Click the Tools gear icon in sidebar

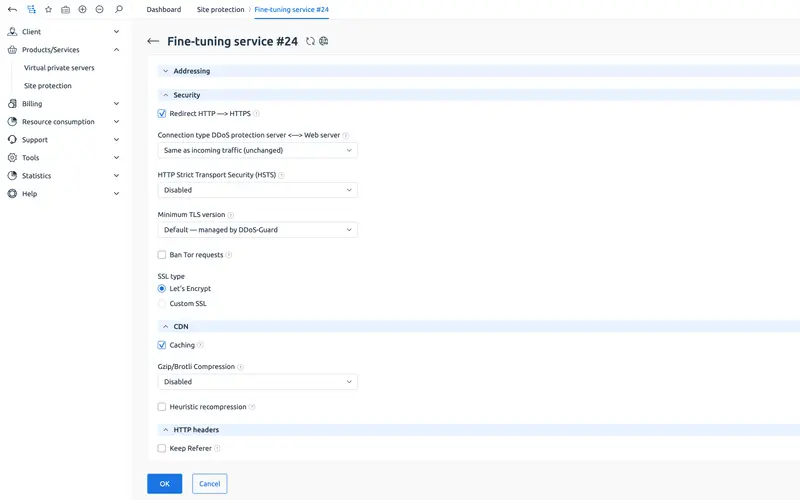point(12,158)
